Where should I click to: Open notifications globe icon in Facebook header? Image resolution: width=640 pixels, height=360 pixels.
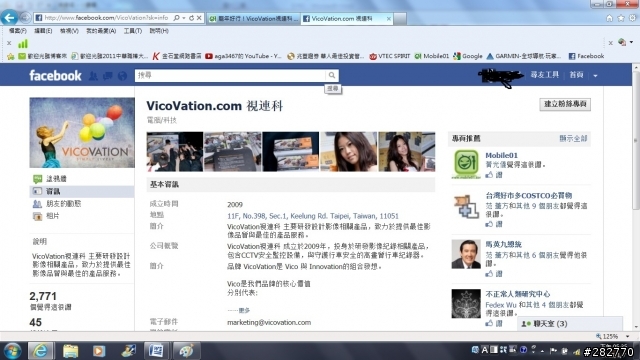tap(122, 76)
